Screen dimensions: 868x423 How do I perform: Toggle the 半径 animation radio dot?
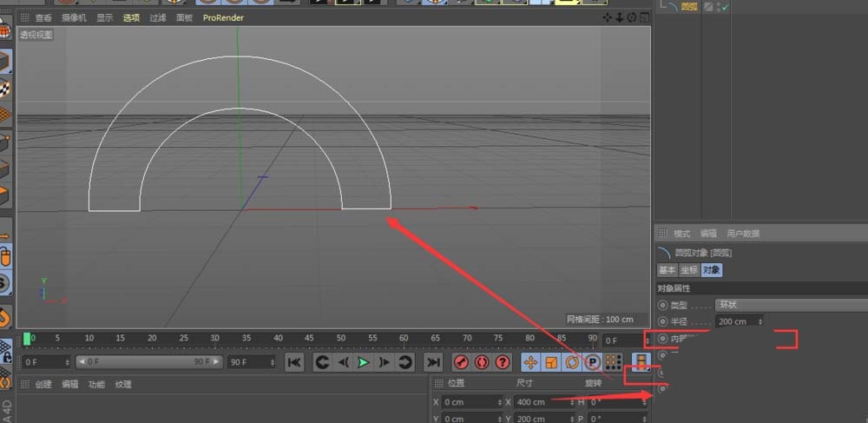point(663,321)
